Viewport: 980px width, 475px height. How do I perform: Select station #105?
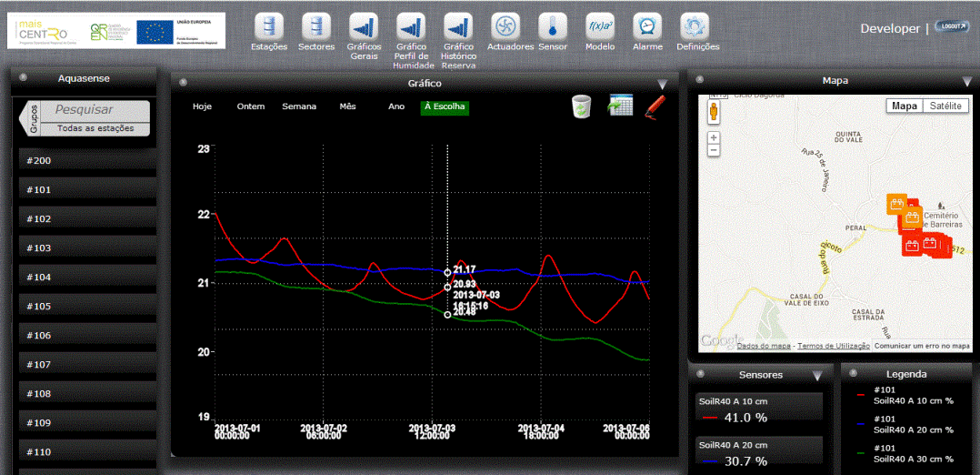(x=87, y=306)
